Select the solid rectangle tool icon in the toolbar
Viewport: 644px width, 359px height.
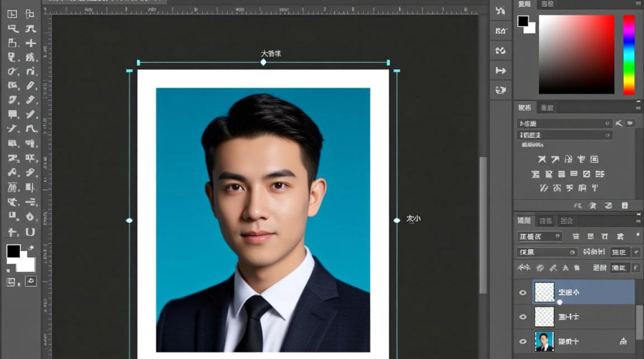tap(13, 114)
